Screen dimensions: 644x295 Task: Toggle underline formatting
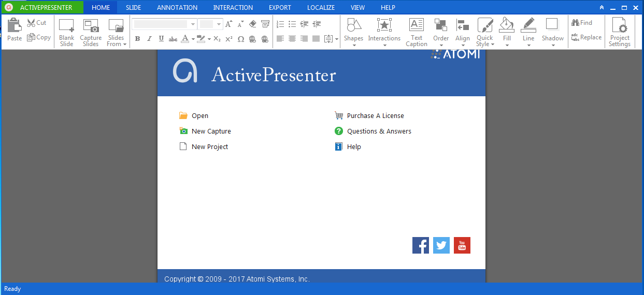tap(161, 39)
